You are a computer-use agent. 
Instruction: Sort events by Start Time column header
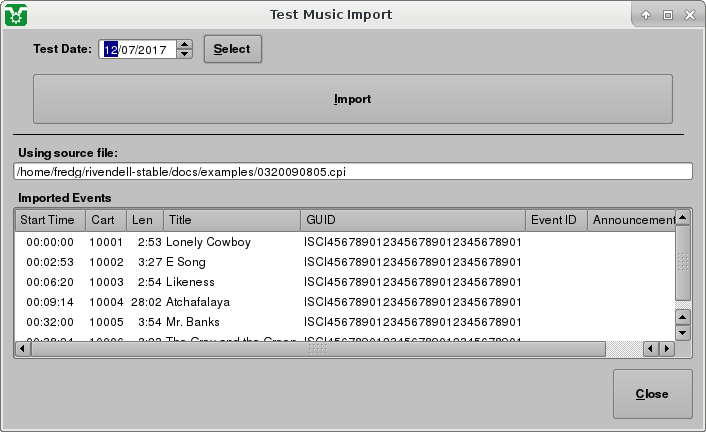(48, 220)
